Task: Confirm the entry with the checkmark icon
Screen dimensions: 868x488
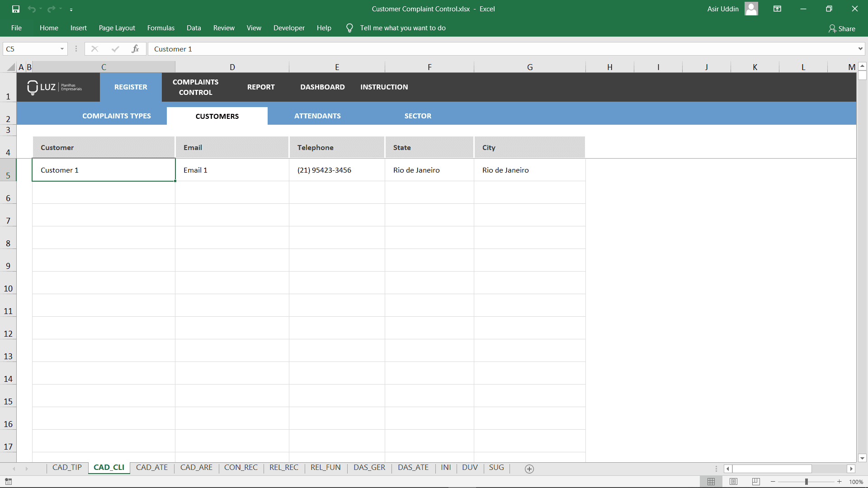Action: click(x=115, y=48)
